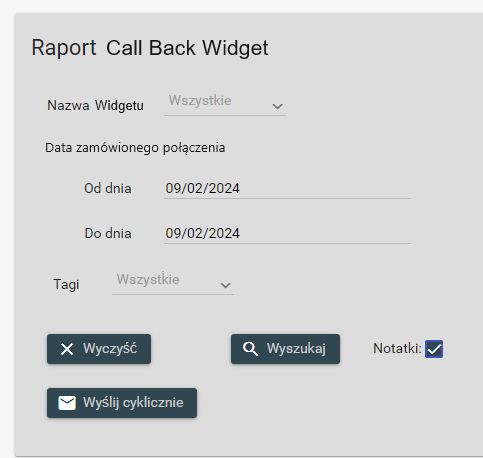Click the Raport Call Back Widget title
The width and height of the screenshot is (483, 458).
tap(150, 48)
